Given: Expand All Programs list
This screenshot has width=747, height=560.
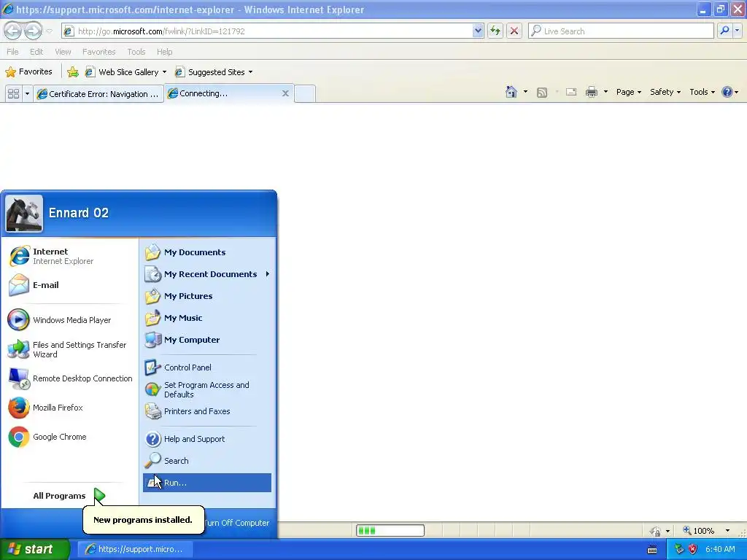Looking at the screenshot, I should [69, 496].
